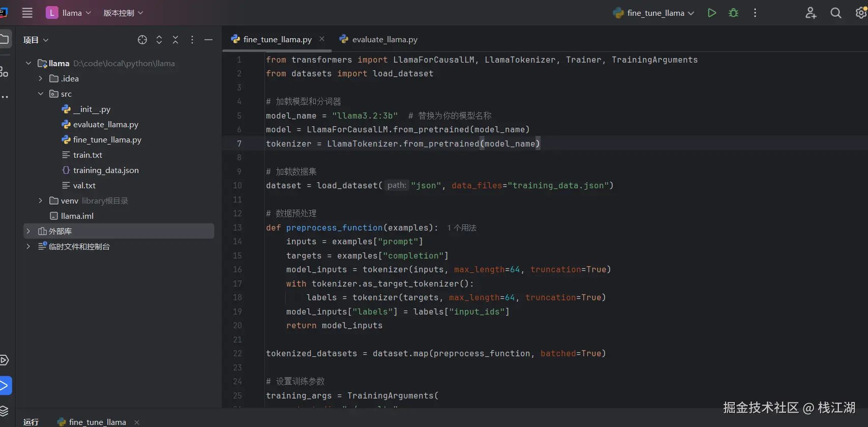The image size is (868, 427).
Task: Open project panel options menu
Action: pos(192,40)
